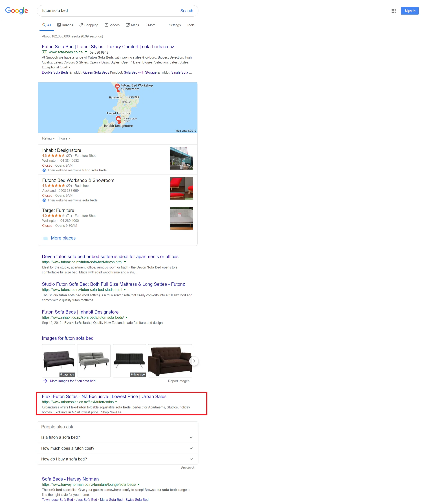Open the Settings menu

(175, 25)
